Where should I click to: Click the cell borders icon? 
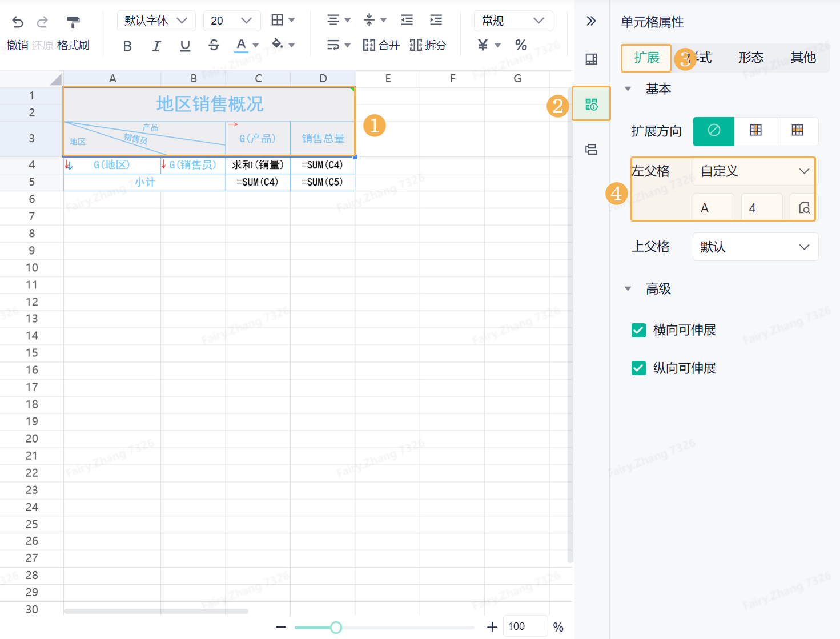[x=278, y=20]
